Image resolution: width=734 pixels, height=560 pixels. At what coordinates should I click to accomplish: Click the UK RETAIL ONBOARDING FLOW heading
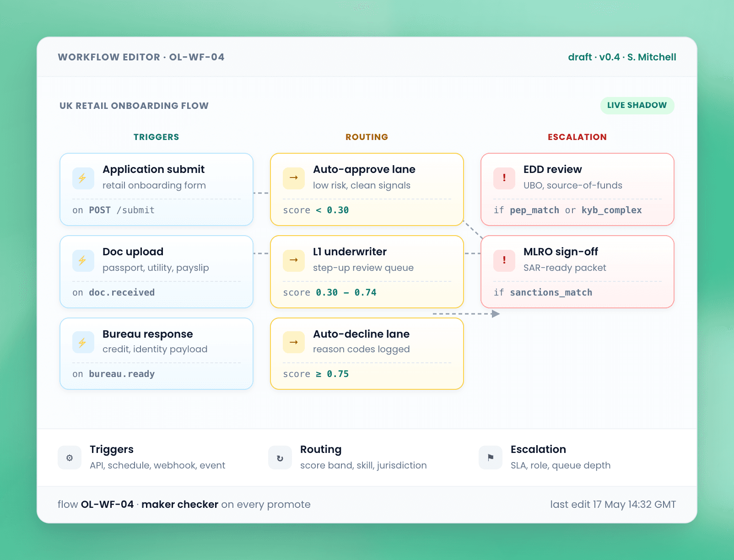(134, 106)
